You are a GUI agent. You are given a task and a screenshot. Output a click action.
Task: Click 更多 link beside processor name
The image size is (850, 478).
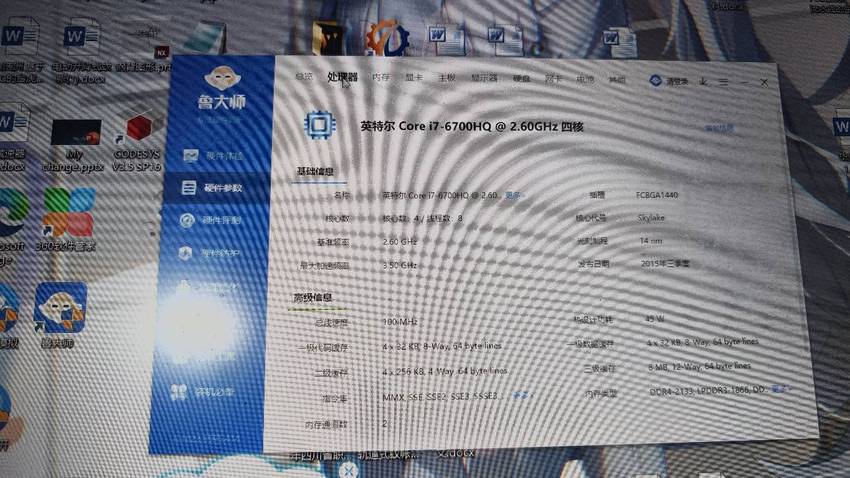(x=512, y=195)
